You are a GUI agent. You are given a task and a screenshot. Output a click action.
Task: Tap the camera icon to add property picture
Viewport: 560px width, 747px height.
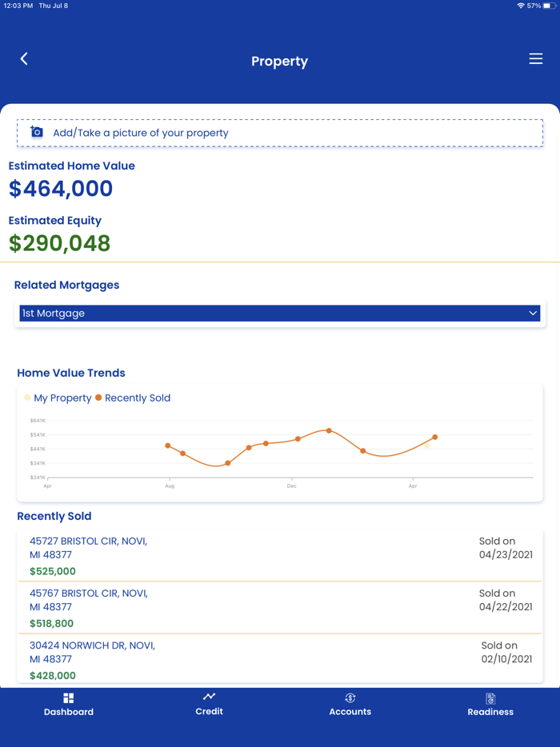click(35, 132)
